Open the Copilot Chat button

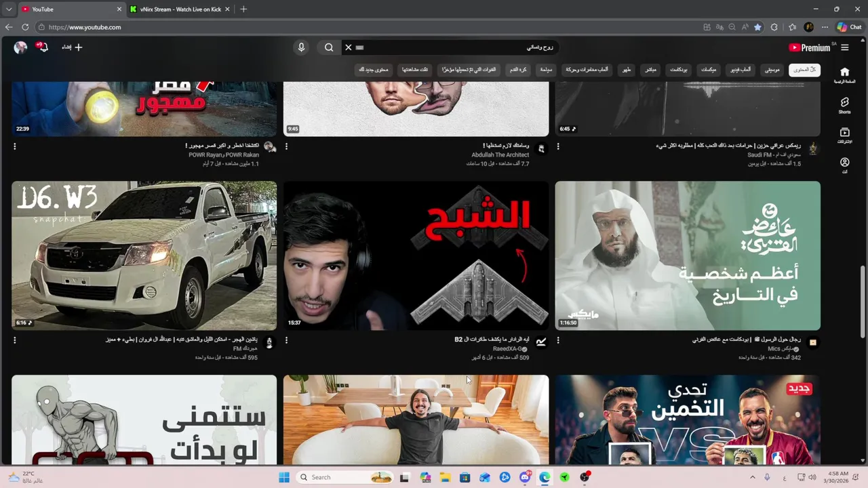849,27
